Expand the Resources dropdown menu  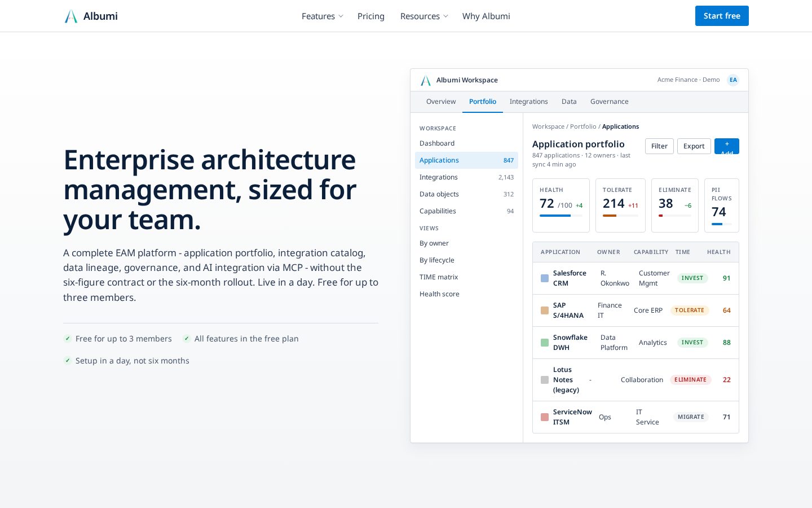424,16
